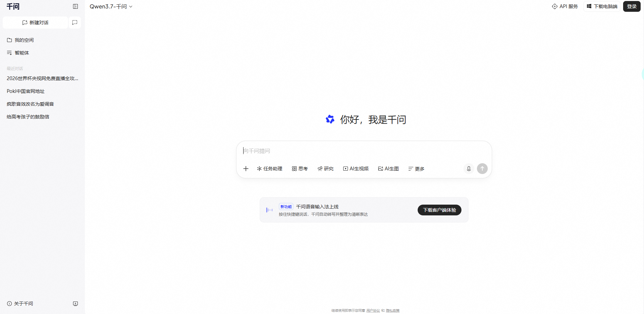This screenshot has width=644, height=314.
Task: Open the 2026世界杯央视网免费直播 conversation
Action: (x=42, y=78)
